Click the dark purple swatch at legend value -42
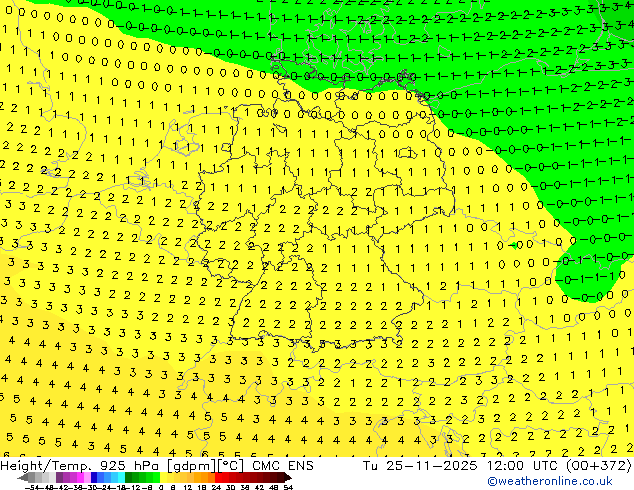634x490 pixels. pyautogui.click(x=59, y=477)
